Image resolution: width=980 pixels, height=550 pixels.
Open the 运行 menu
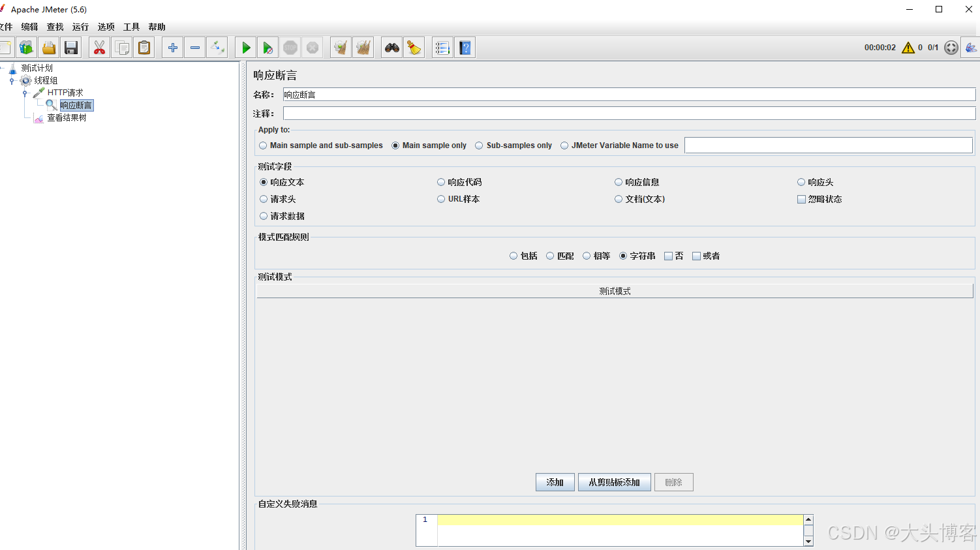coord(80,27)
